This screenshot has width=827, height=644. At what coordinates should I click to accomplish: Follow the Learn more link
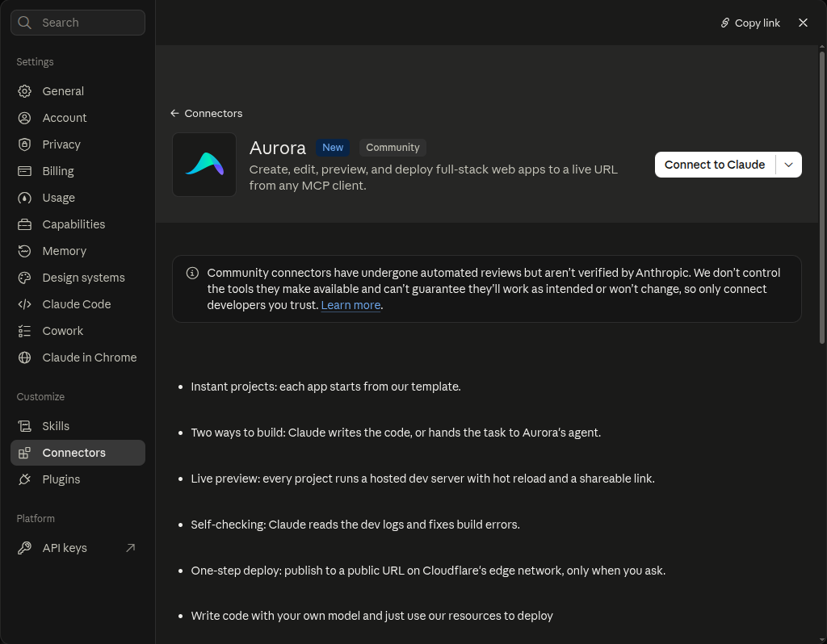(x=351, y=305)
